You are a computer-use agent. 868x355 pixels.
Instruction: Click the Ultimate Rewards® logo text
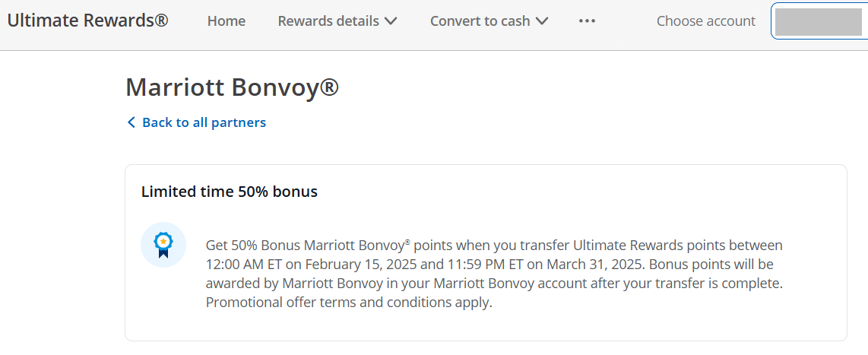[x=87, y=21]
